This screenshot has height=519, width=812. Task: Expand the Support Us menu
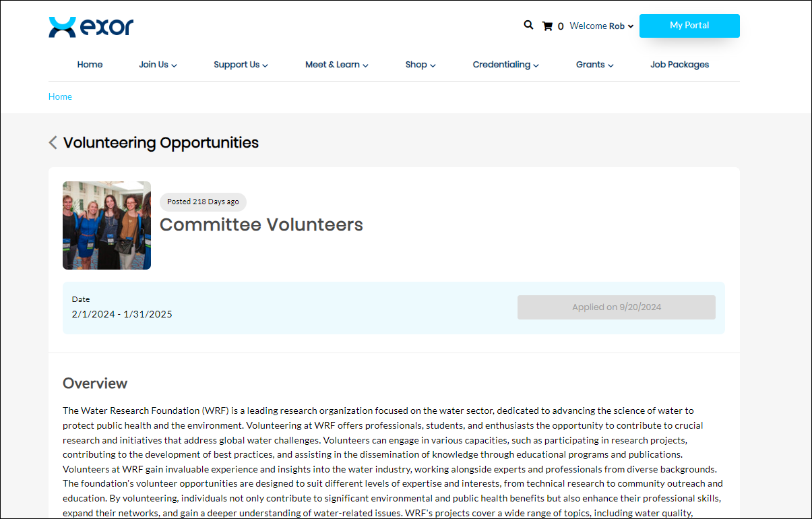241,65
